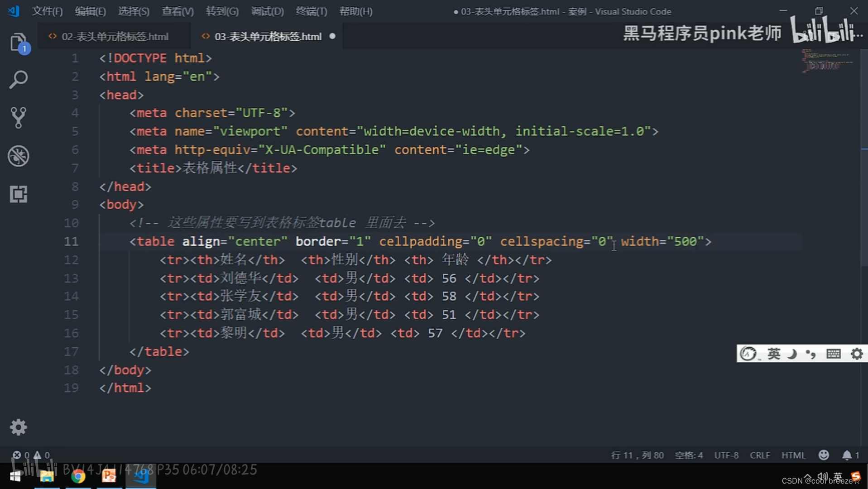The image size is (868, 489).
Task: Click the name 张学友 on line 14
Action: (x=241, y=296)
